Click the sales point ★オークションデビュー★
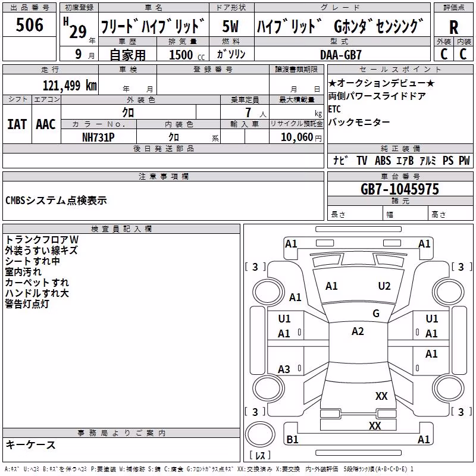Viewport: 476px width, 476px height. (381, 83)
